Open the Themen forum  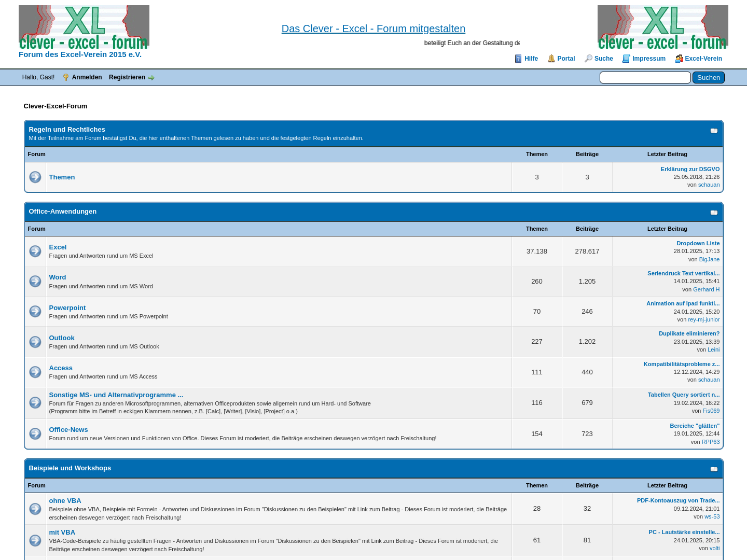(x=62, y=177)
